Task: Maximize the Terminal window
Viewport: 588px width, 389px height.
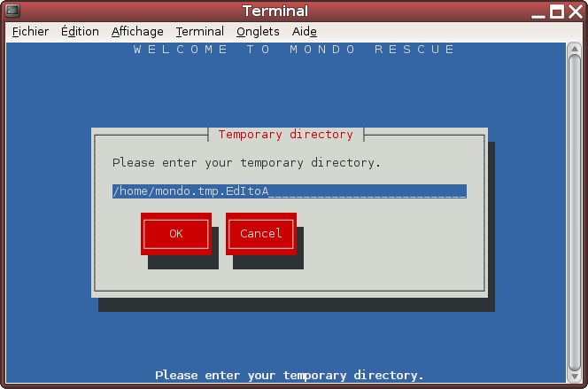Action: (x=557, y=12)
